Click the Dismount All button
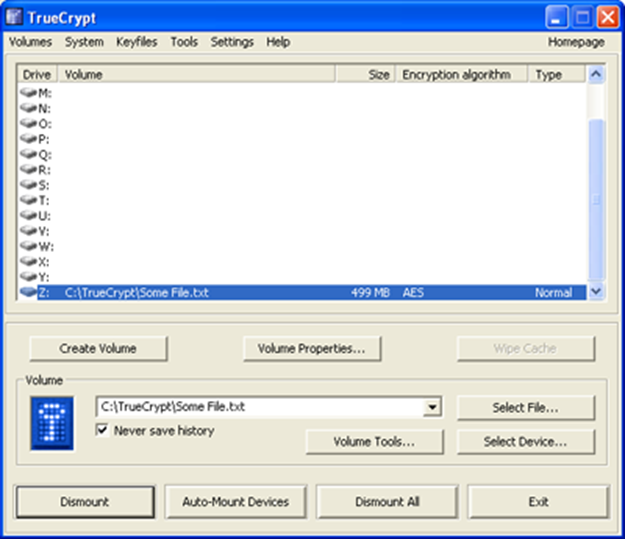The height and width of the screenshot is (539, 625). pyautogui.click(x=387, y=502)
